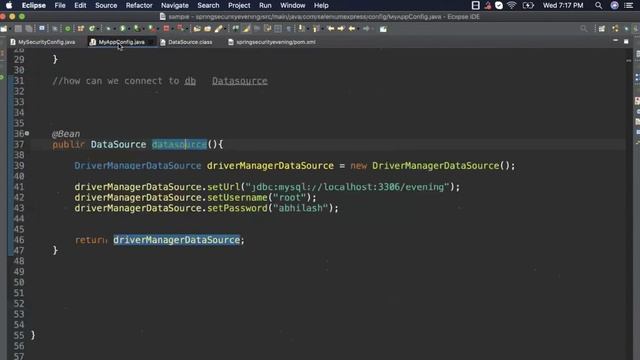Click the Wi-Fi status icon

512,5
